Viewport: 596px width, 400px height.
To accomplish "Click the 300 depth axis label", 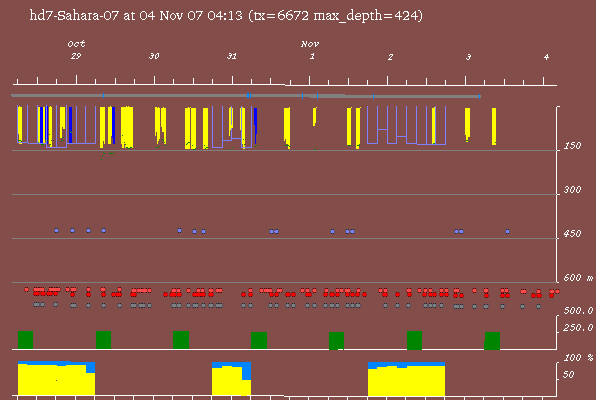I will pyautogui.click(x=572, y=190).
